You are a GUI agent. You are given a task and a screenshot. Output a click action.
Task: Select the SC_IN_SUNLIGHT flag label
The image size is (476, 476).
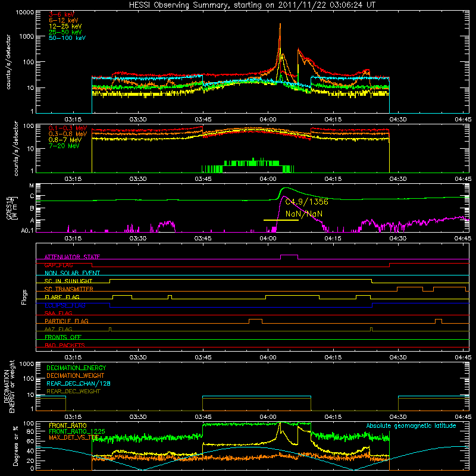68,281
